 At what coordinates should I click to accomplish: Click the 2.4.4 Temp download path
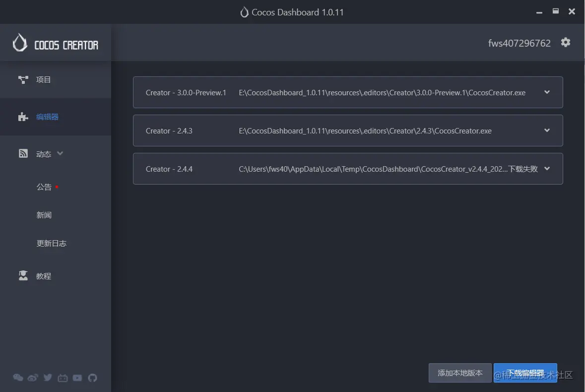373,169
